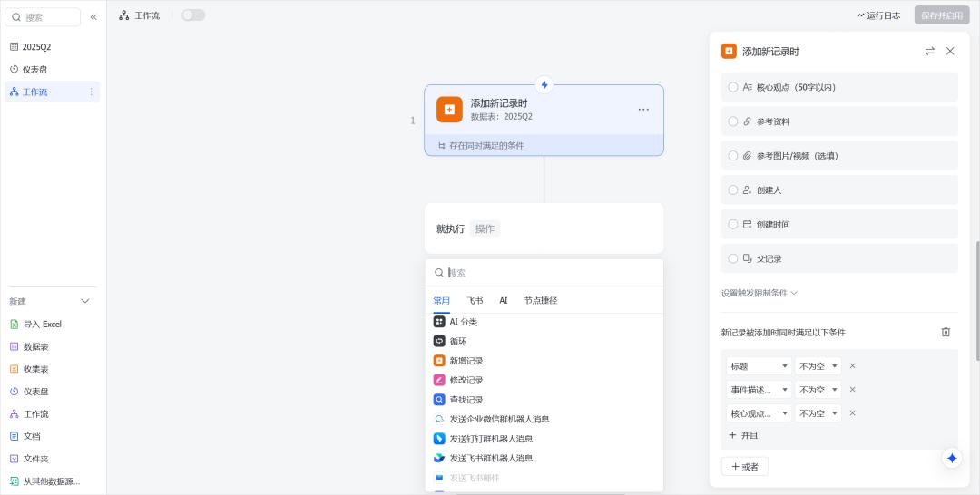Collapse the left sidebar with double-chevron icon
Image resolution: width=980 pixels, height=495 pixels.
[x=93, y=17]
